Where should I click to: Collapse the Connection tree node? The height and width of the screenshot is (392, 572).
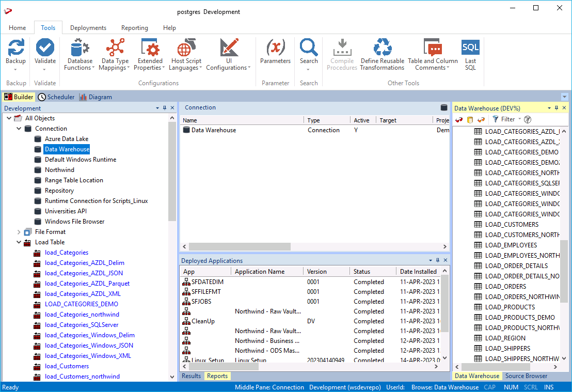point(19,129)
